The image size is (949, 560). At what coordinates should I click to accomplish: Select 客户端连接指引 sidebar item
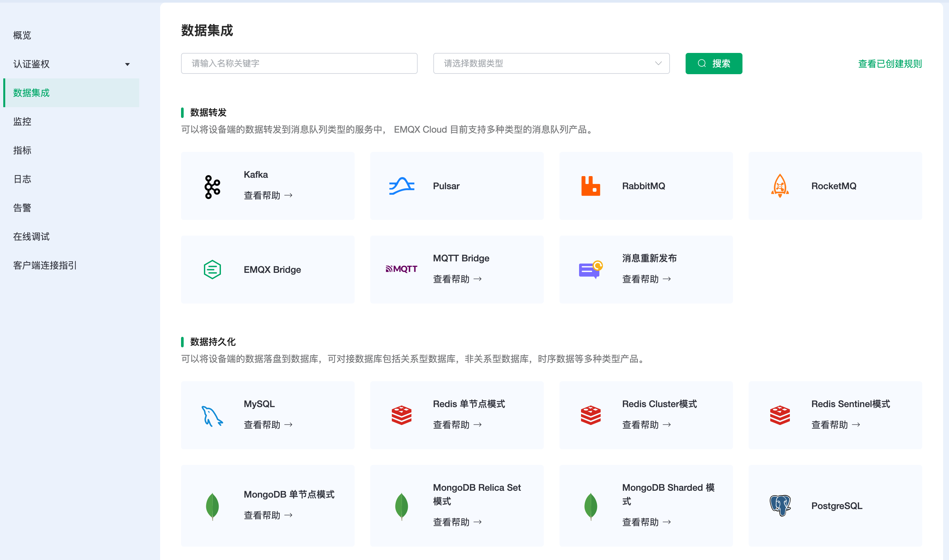coord(45,265)
